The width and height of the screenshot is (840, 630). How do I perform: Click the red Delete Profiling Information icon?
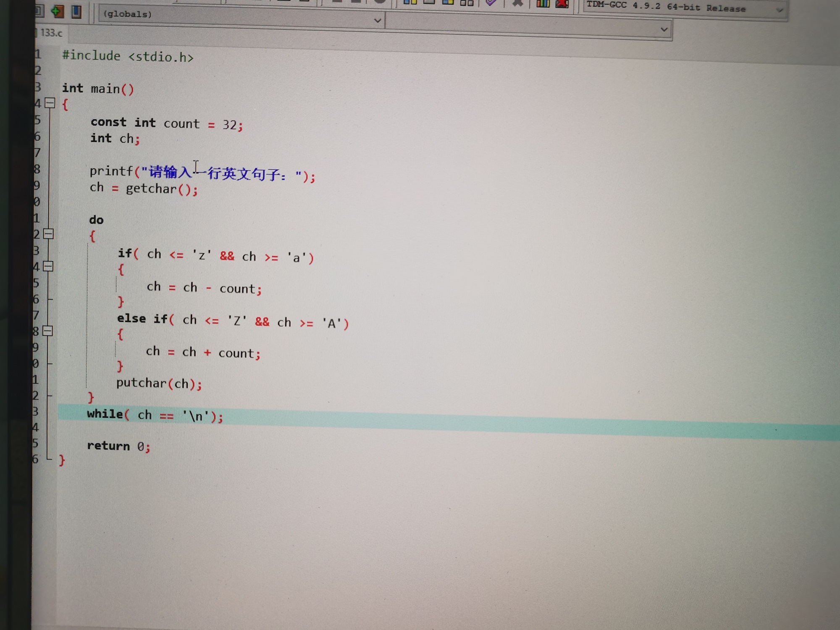pyautogui.click(x=562, y=4)
